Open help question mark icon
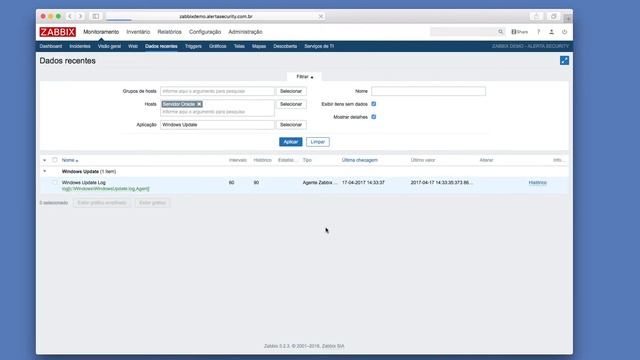Viewport: 640px width, 360px height. pyautogui.click(x=538, y=32)
